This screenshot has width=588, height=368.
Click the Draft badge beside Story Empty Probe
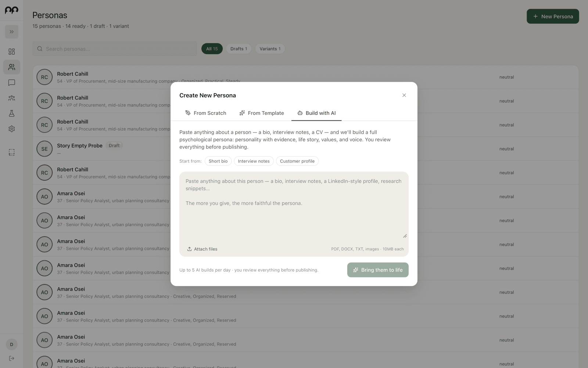(x=114, y=145)
